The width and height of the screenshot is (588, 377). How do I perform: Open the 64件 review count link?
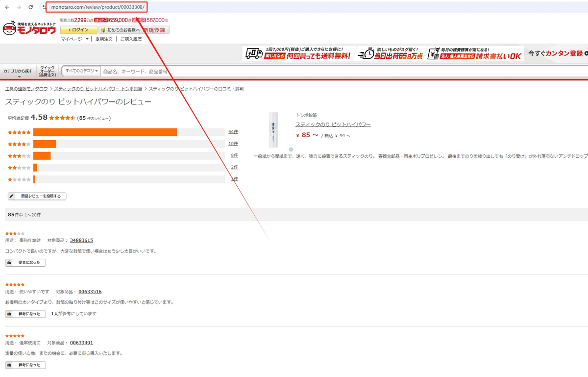pyautogui.click(x=233, y=132)
